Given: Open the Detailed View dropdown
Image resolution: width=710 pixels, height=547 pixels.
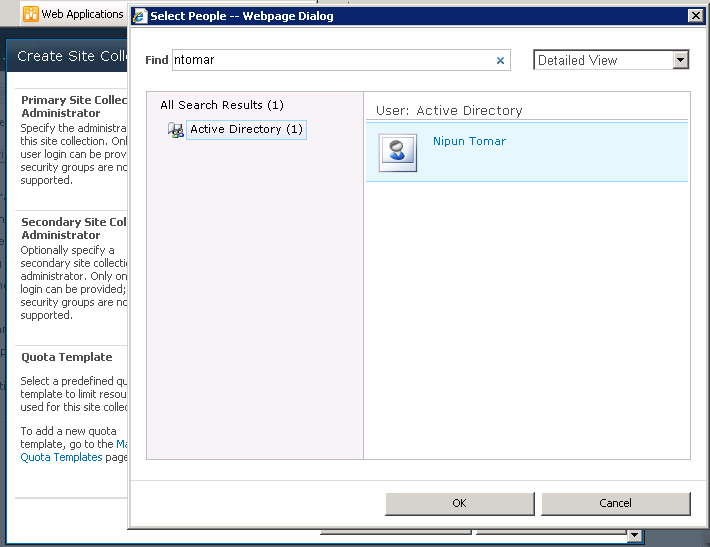Looking at the screenshot, I should click(x=611, y=60).
